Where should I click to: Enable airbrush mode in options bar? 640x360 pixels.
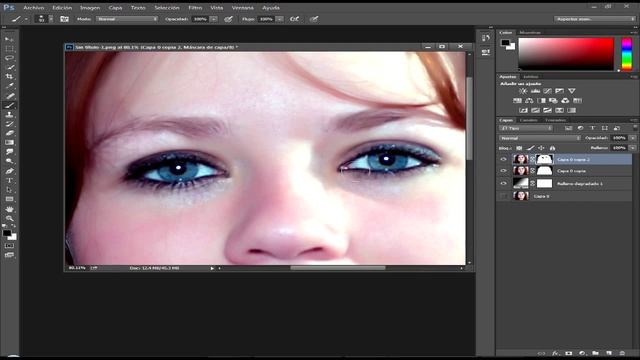[x=294, y=19]
